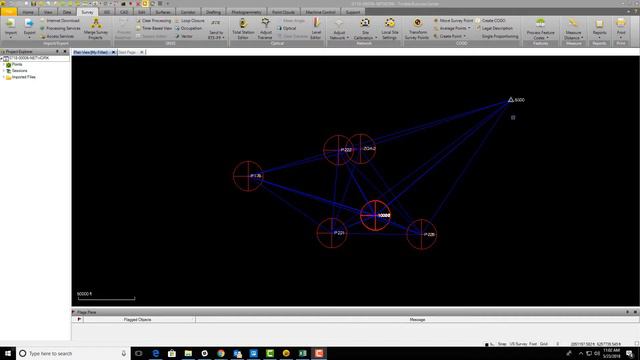Open Chrome from the taskbar
This screenshot has width=640, height=360.
[221, 353]
